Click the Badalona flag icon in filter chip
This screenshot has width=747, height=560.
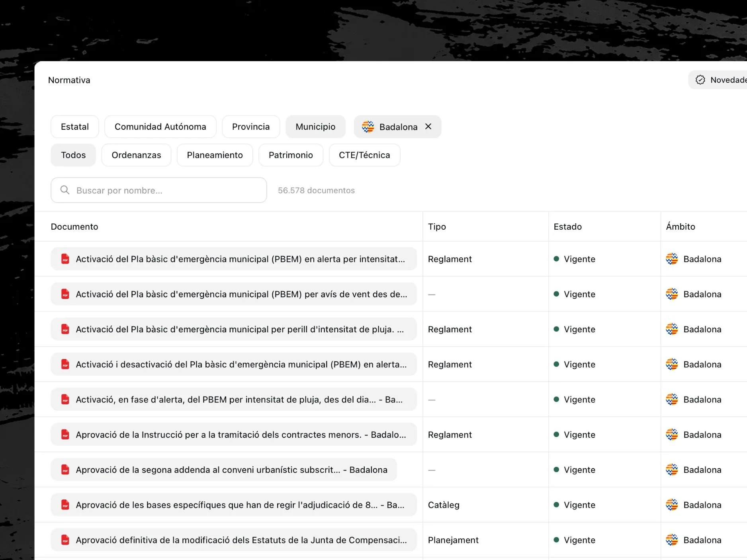[368, 127]
